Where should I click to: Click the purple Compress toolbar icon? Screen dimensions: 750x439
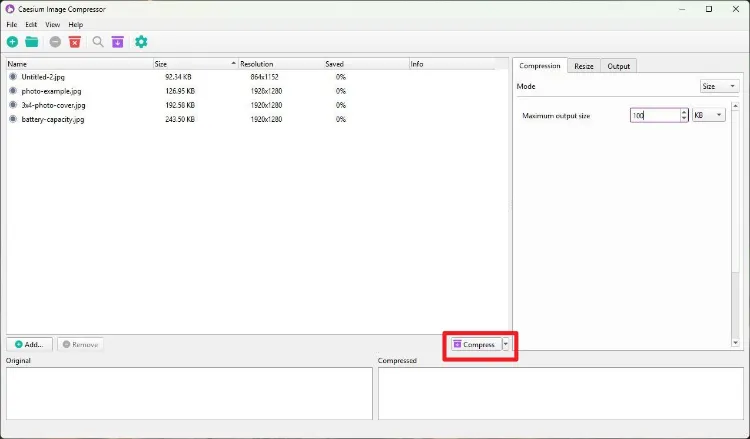pyautogui.click(x=118, y=42)
